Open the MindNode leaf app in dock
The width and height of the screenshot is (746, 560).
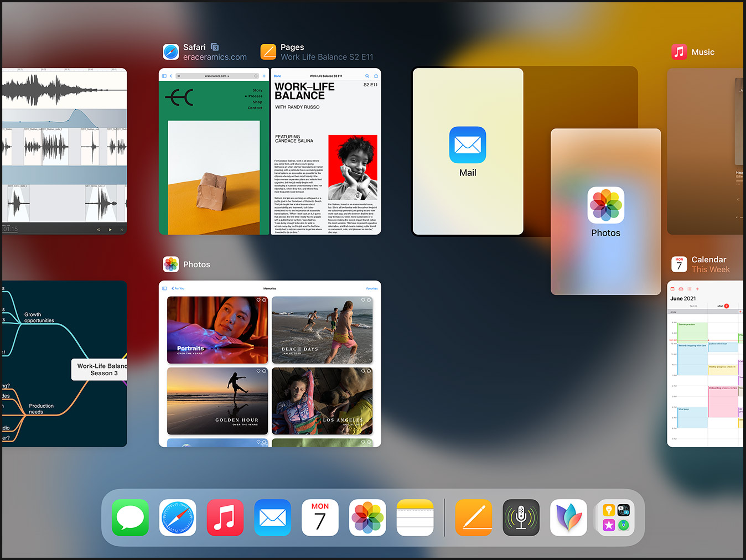568,518
